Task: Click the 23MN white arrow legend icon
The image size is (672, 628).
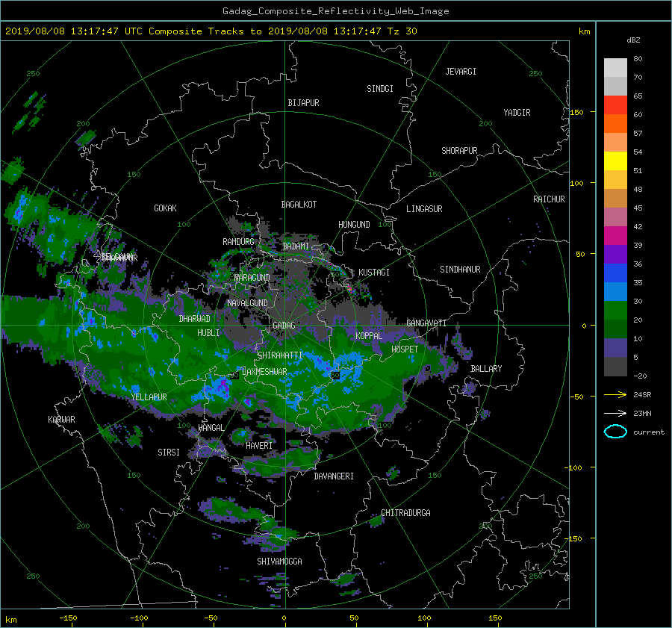Action: tap(615, 413)
